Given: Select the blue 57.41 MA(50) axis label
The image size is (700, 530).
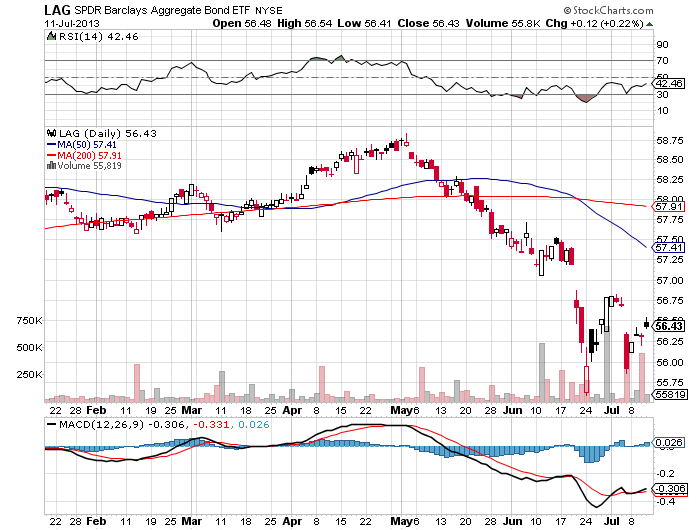Looking at the screenshot, I should click(x=669, y=247).
